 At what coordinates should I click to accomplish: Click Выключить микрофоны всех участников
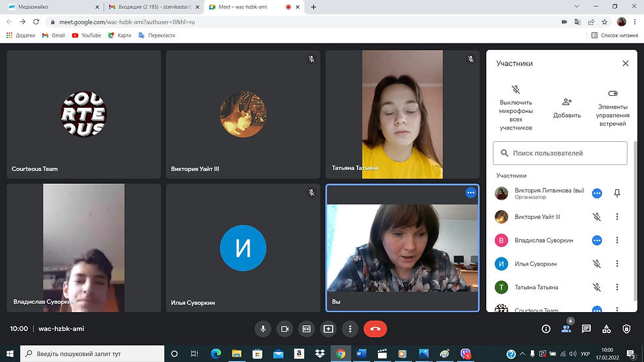pyautogui.click(x=516, y=108)
